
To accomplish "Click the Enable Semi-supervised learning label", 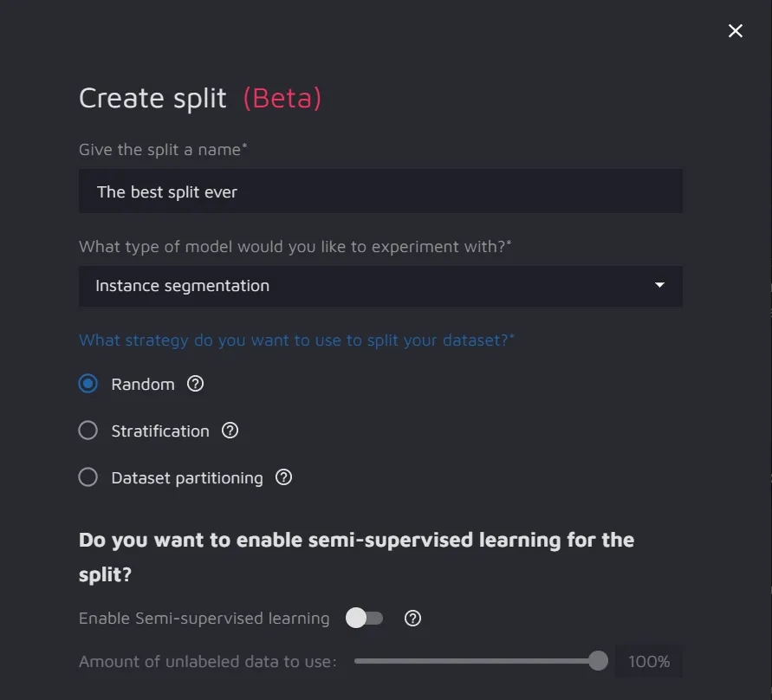I will pyautogui.click(x=204, y=619).
